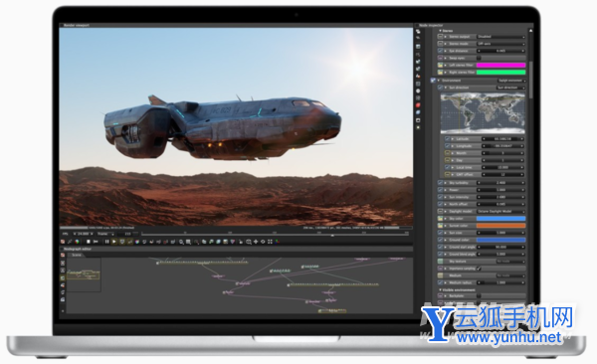This screenshot has width=597, height=364.
Task: Click the blue Sky color swatch
Action: pyautogui.click(x=501, y=219)
